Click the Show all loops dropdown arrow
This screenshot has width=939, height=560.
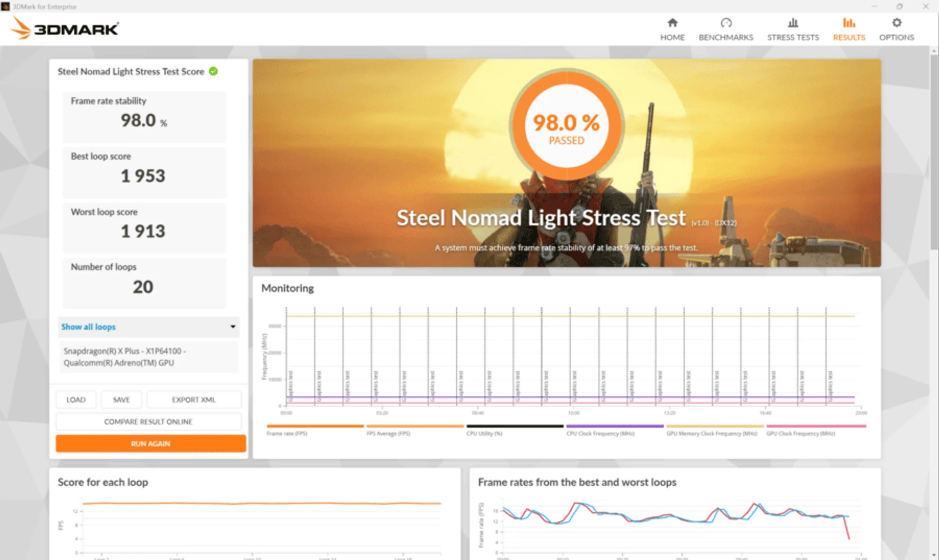coord(233,327)
